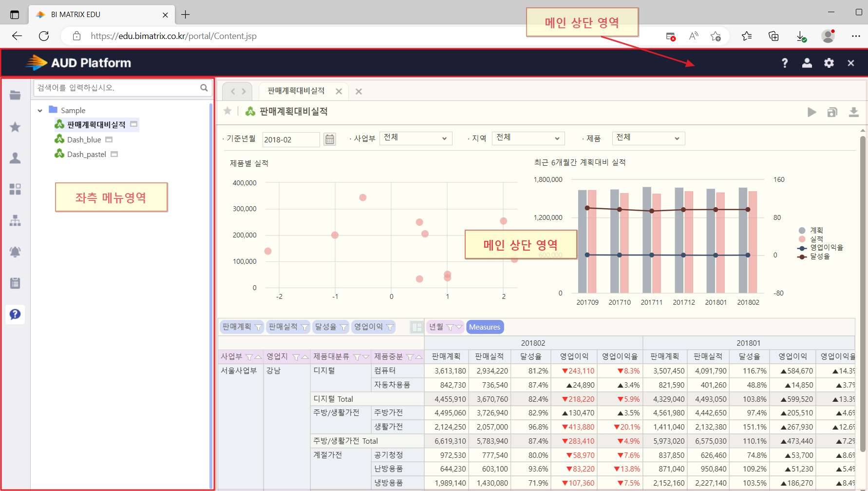Click the Measures chip

(x=485, y=327)
